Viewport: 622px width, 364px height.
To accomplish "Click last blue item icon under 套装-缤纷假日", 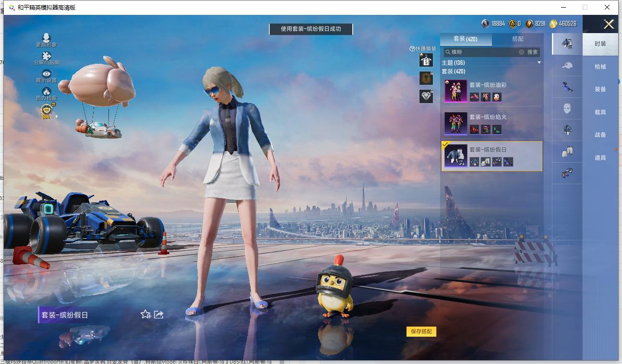I will point(508,162).
